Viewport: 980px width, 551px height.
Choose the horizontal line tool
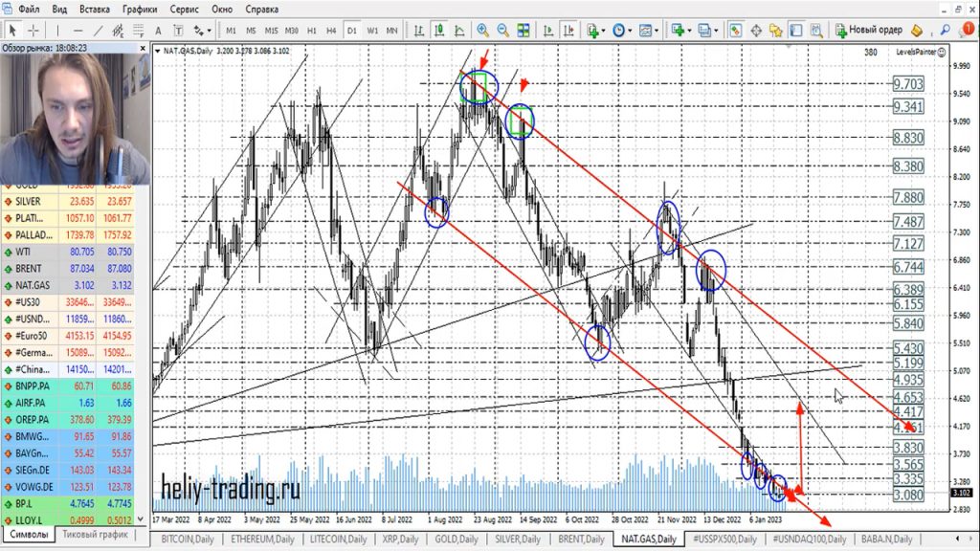click(x=77, y=30)
